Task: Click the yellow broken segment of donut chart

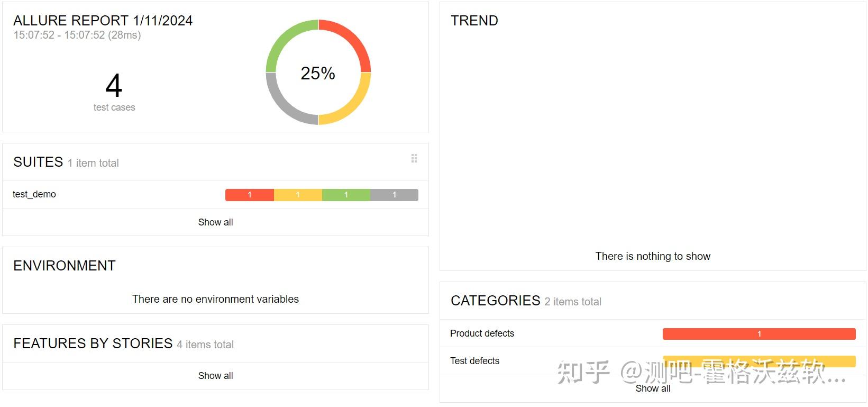Action: pos(354,108)
